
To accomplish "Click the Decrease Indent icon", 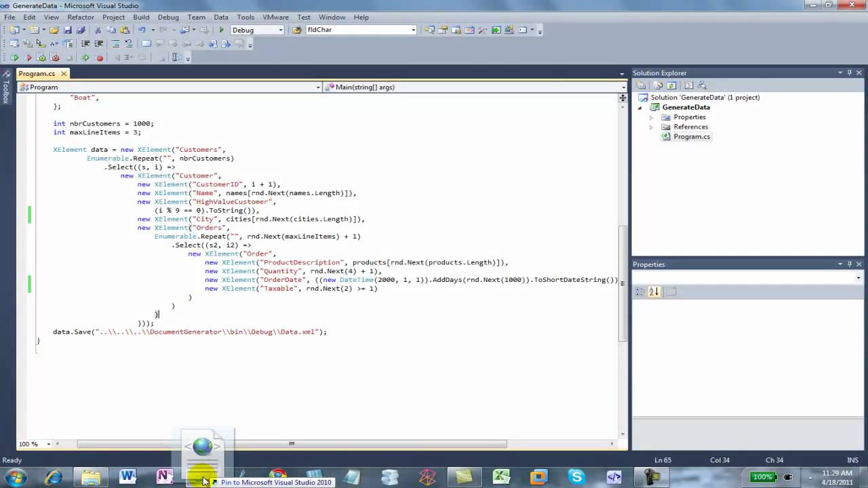I will click(85, 43).
